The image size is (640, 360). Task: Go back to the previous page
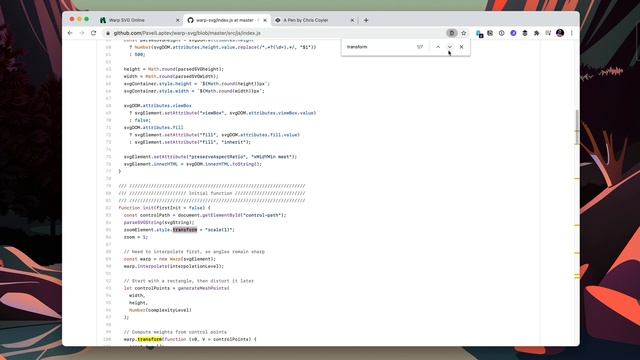[70, 33]
